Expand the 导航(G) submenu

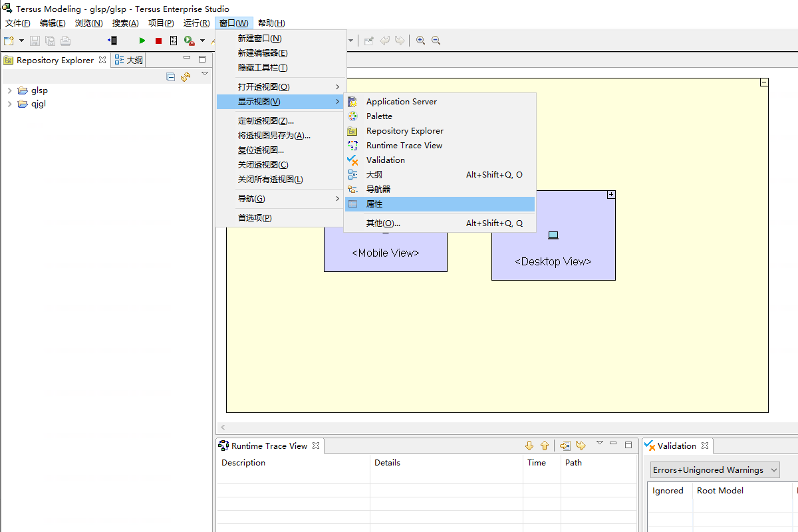[281, 199]
